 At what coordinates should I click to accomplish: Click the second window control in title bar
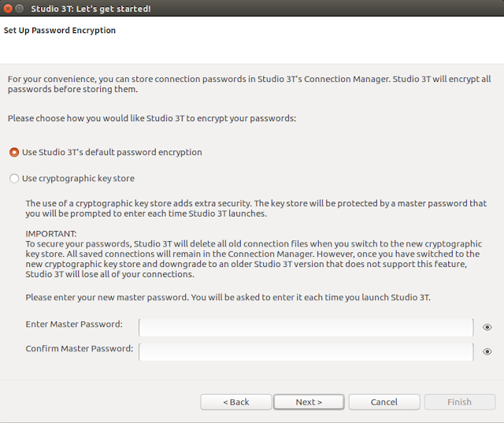point(20,8)
